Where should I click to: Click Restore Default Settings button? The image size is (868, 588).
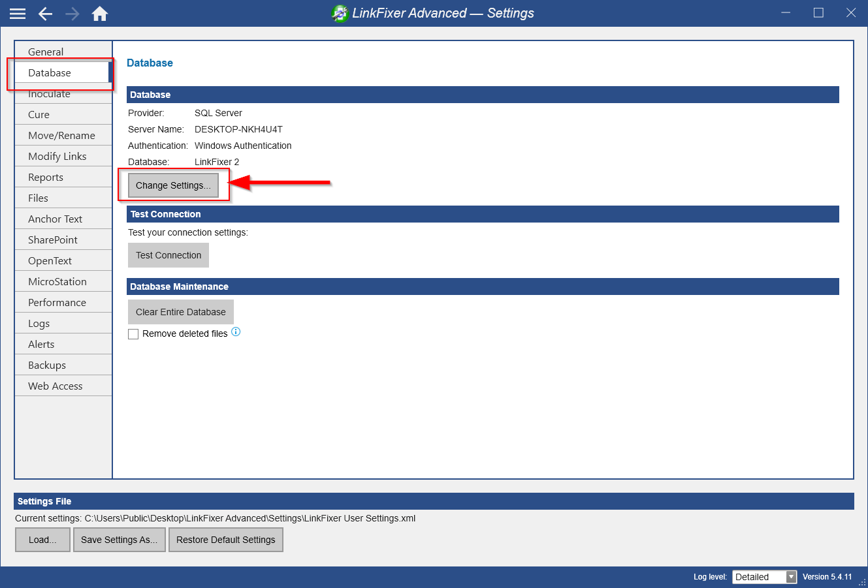pos(226,540)
